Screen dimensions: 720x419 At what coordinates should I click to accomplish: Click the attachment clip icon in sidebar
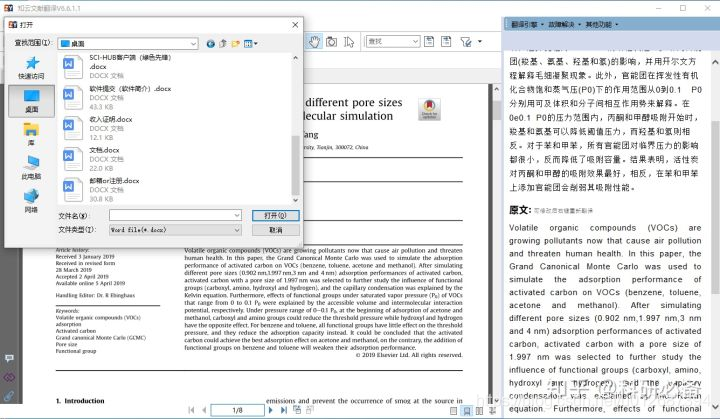pyautogui.click(x=9, y=396)
